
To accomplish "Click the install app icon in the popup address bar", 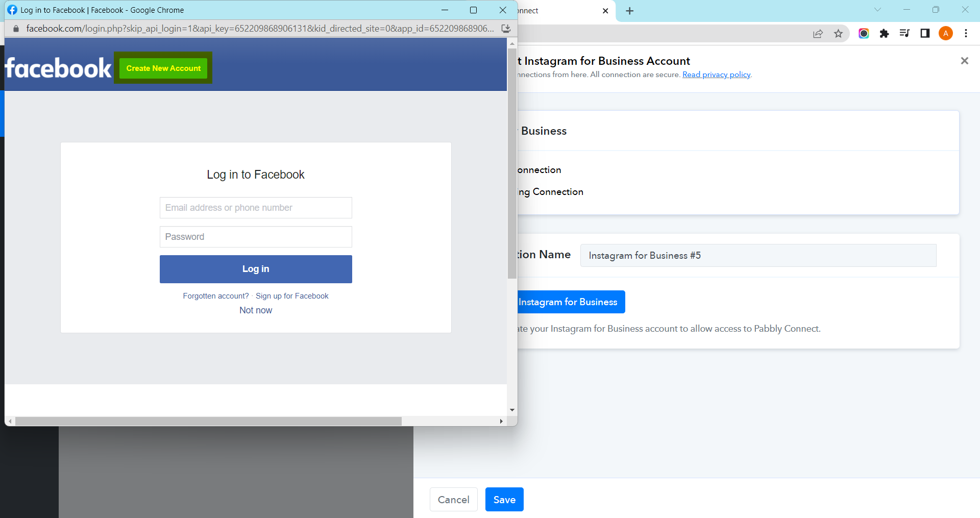I will pos(506,29).
